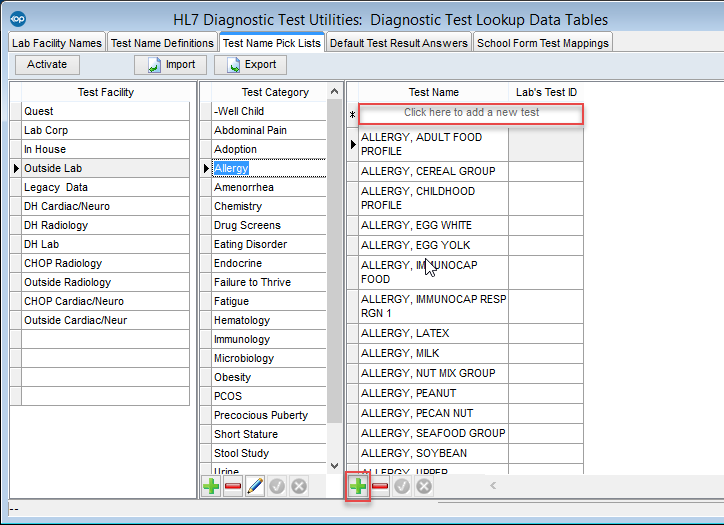Choose Chemistry category

pyautogui.click(x=269, y=206)
